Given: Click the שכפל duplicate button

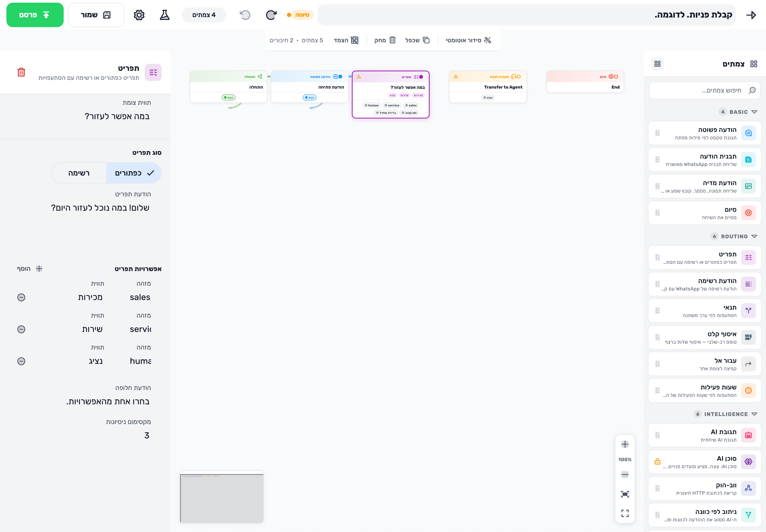Looking at the screenshot, I should pos(417,40).
